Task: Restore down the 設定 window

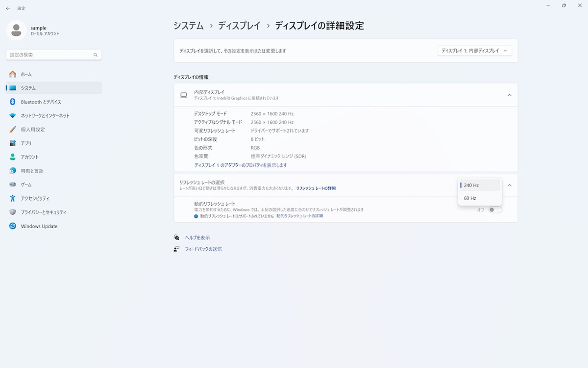Action: click(564, 5)
